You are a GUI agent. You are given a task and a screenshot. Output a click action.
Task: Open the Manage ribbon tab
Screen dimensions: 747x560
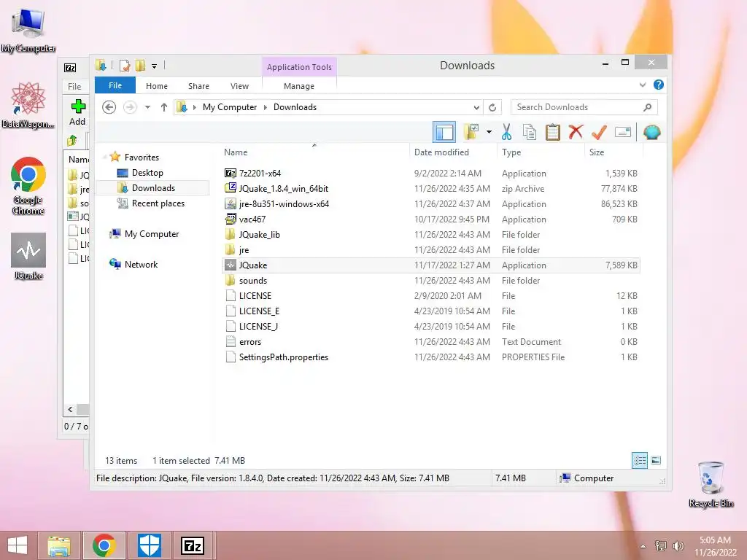click(x=299, y=86)
